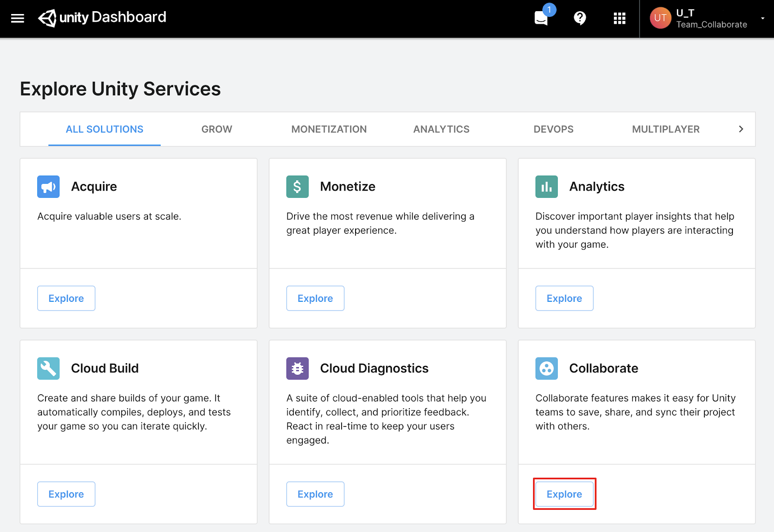The height and width of the screenshot is (532, 774).
Task: Click Explore under Cloud Build
Action: (66, 494)
